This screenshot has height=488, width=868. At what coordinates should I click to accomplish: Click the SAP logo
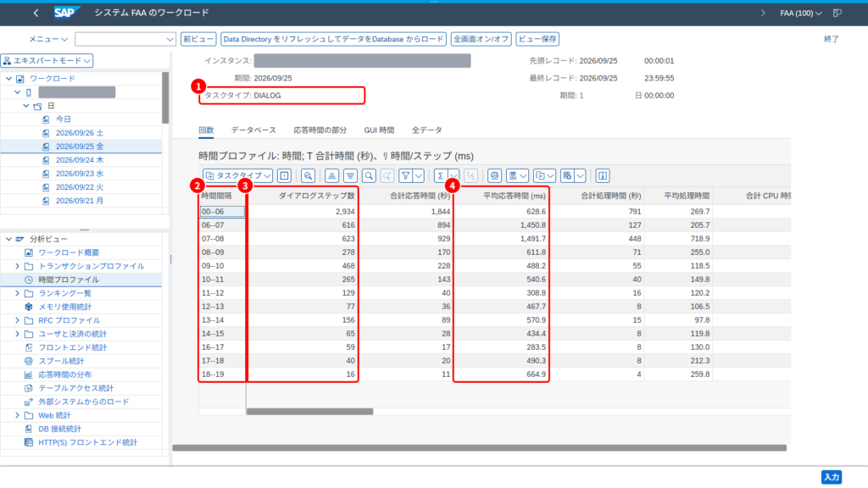66,12
